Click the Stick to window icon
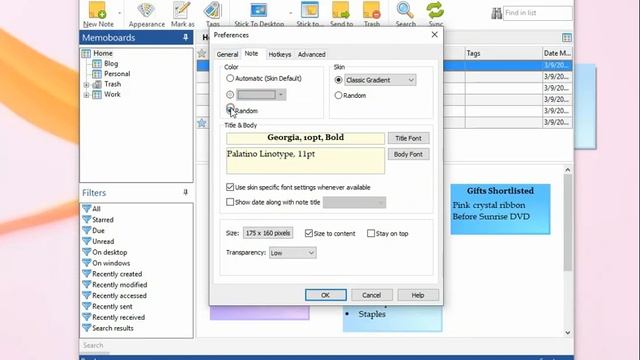640x360 pixels. tap(310, 14)
